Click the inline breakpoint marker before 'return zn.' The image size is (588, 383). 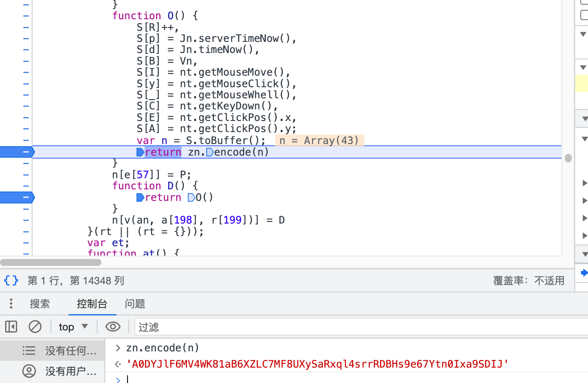(x=140, y=152)
